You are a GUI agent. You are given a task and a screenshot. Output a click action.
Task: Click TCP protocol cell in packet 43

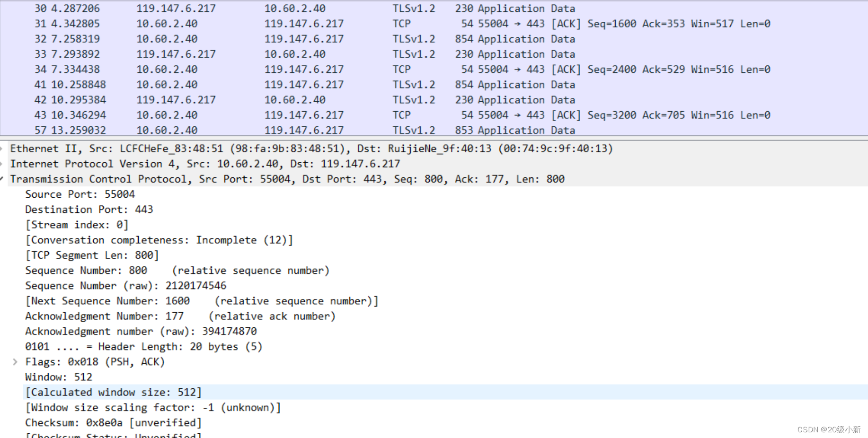tap(401, 115)
